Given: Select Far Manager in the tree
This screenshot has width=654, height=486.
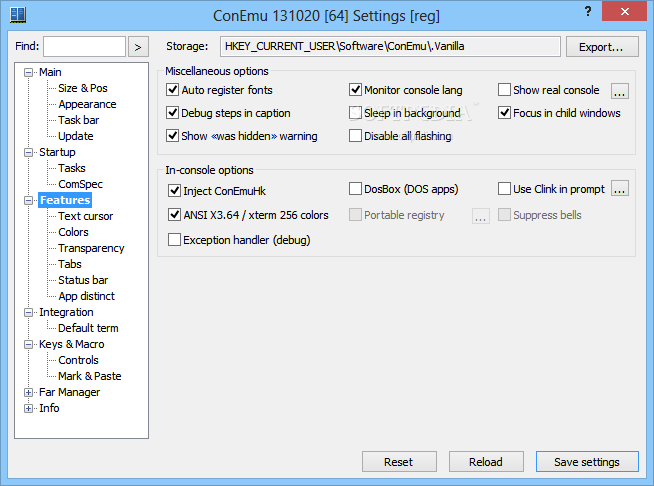Looking at the screenshot, I should [x=69, y=392].
